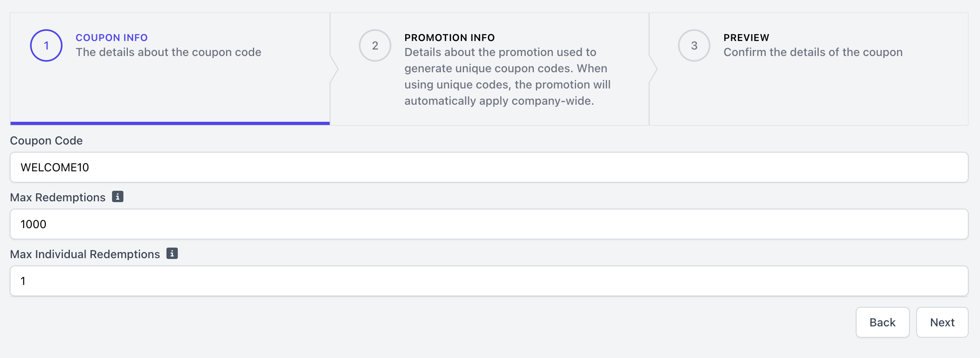Click the Promotion Info description paragraph
The height and width of the screenshot is (358, 980).
point(507,77)
